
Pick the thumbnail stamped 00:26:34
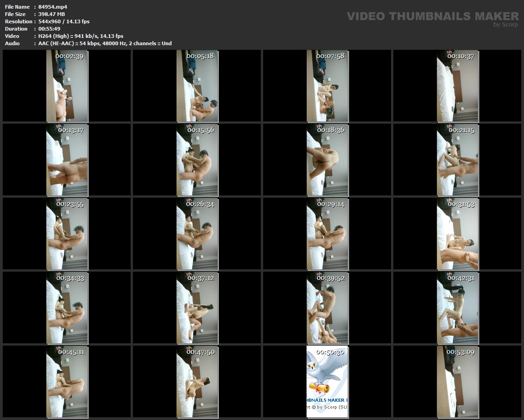coord(197,234)
